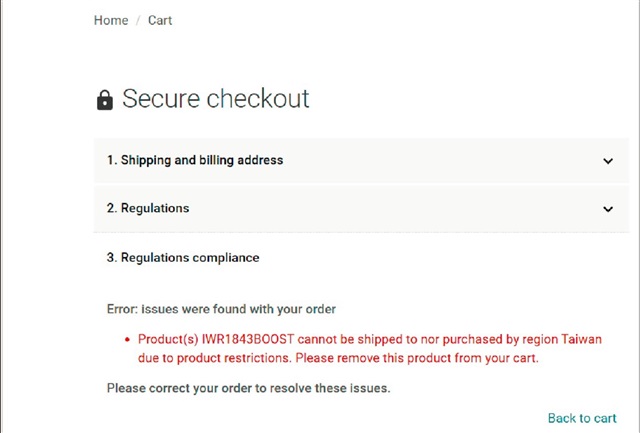Image resolution: width=640 pixels, height=433 pixels.
Task: Click the red bullet point before the error
Action: point(127,340)
